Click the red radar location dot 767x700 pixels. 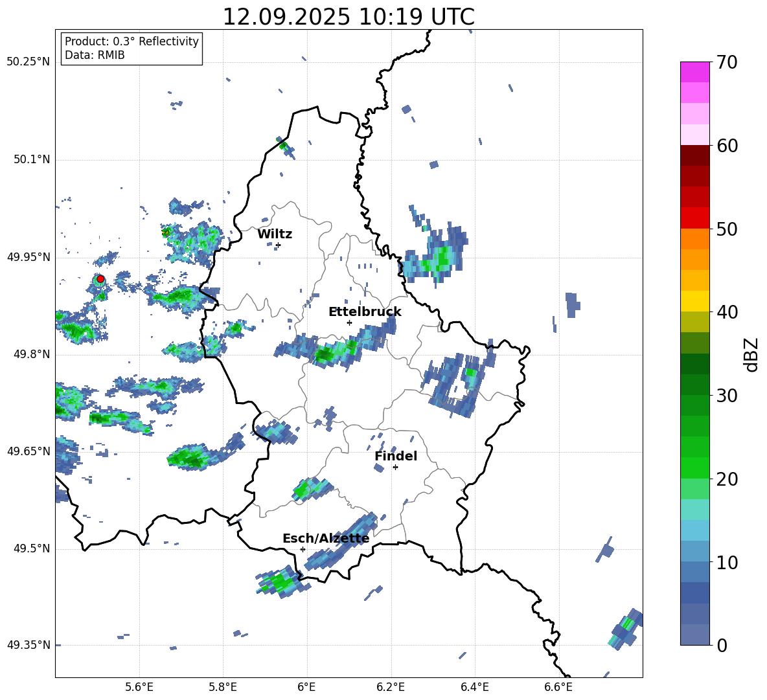point(100,279)
